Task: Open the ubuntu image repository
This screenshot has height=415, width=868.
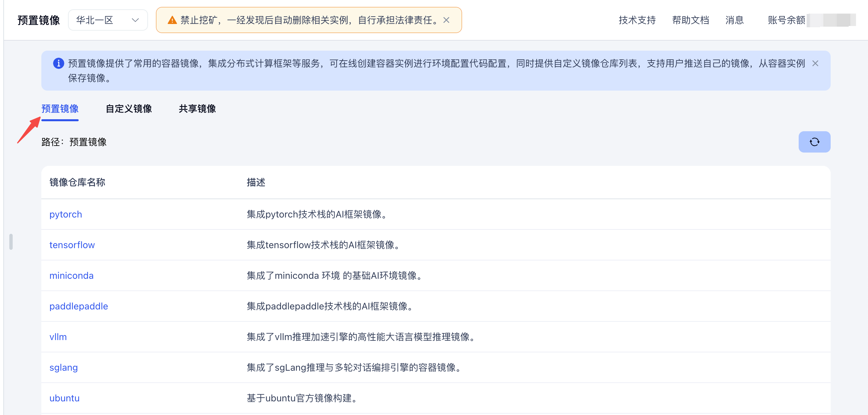Action: [x=64, y=398]
